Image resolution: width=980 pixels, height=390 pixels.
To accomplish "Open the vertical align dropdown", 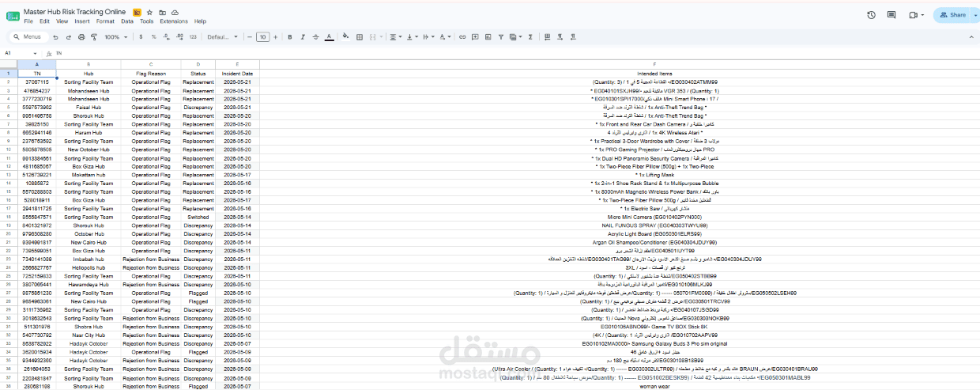I will (x=413, y=37).
